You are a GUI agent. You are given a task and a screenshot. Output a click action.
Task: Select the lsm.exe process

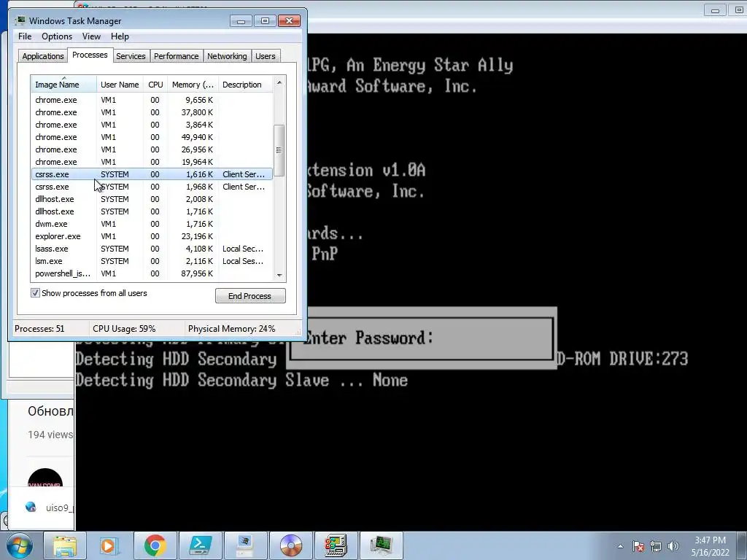click(x=152, y=261)
